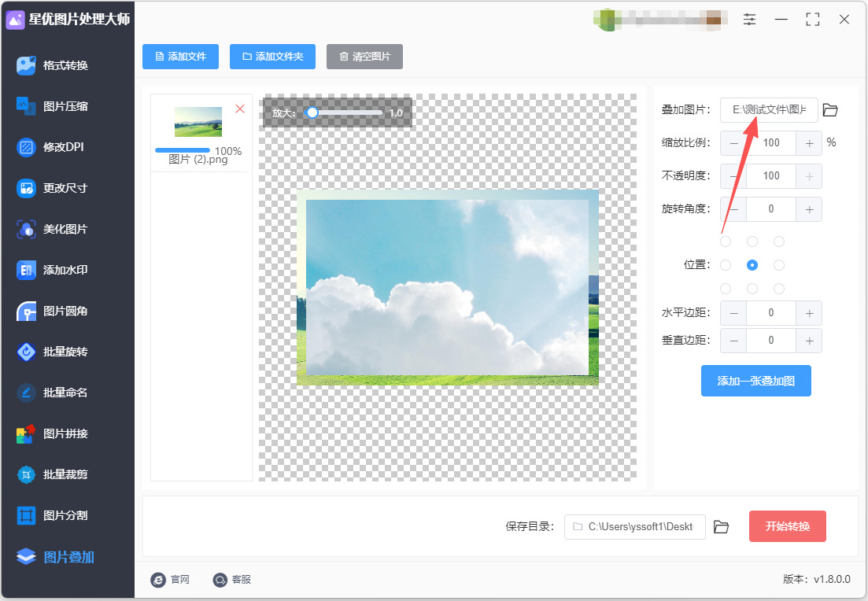The image size is (868, 601).
Task: Click the 不透明度 value field
Action: coord(771,176)
